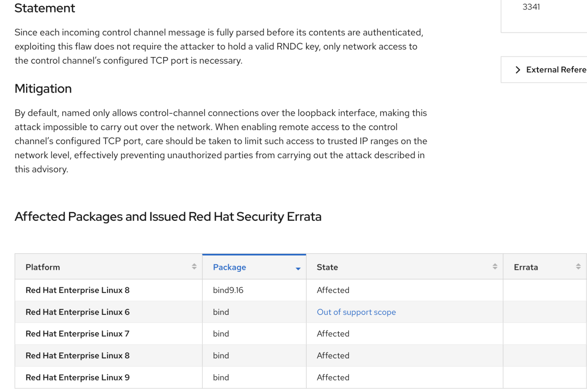Image resolution: width=587 pixels, height=392 pixels.
Task: Open the "Out of support scope" link
Action: click(356, 312)
